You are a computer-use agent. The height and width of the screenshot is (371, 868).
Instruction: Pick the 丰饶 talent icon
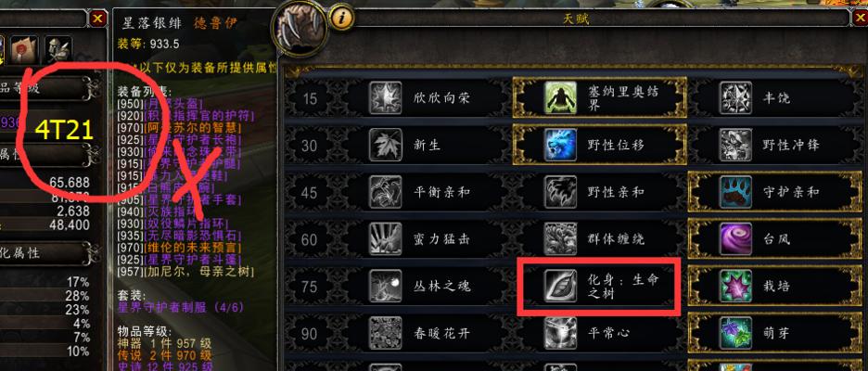pyautogui.click(x=735, y=98)
